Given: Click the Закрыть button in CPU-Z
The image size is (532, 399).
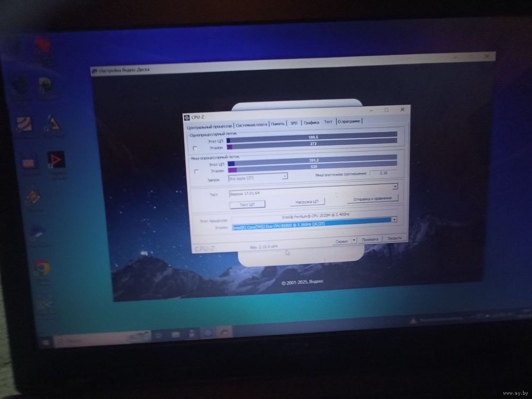Looking at the screenshot, I should [394, 238].
